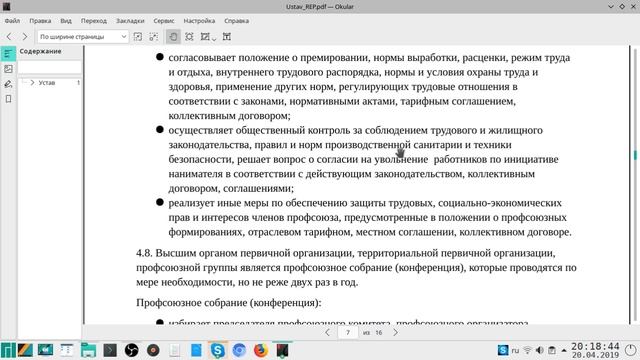
Task: Open the system monitor taskbar icon
Action: [x=45, y=350]
